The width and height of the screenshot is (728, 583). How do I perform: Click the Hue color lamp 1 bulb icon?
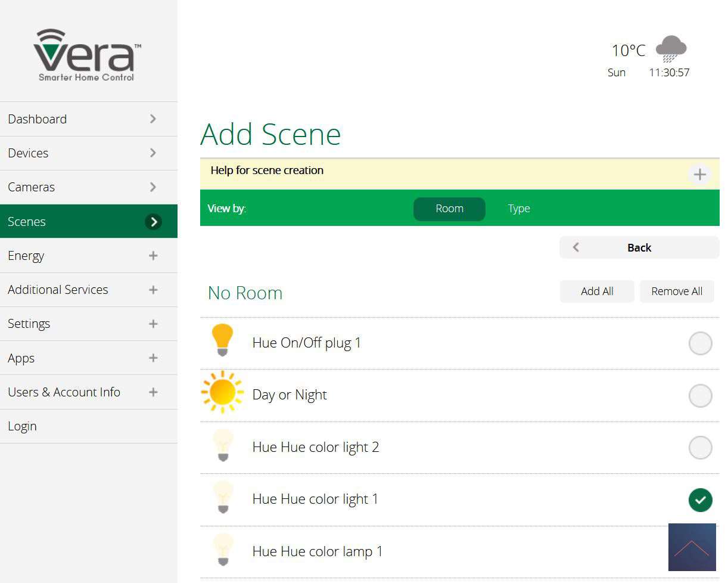(223, 550)
